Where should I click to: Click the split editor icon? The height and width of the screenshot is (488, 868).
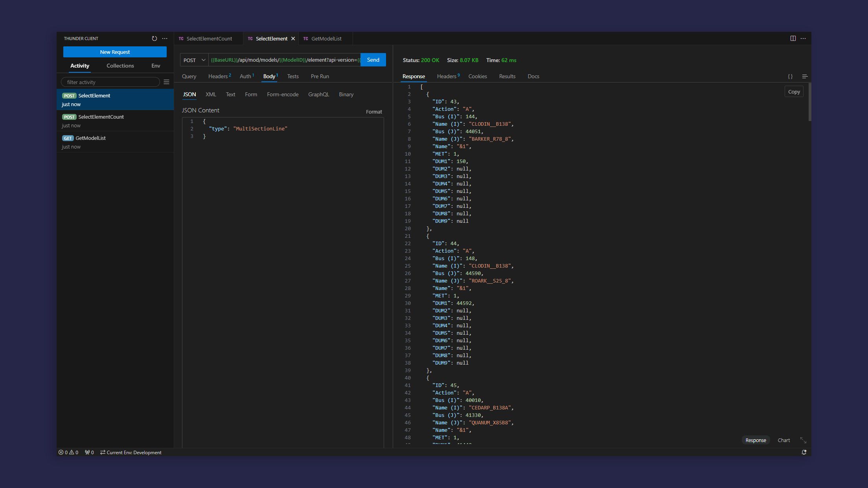(x=793, y=39)
